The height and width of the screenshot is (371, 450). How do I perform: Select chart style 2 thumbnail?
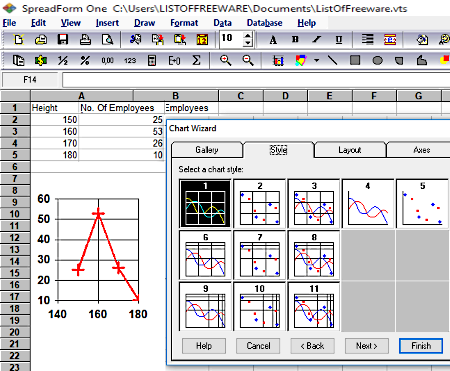tap(260, 204)
